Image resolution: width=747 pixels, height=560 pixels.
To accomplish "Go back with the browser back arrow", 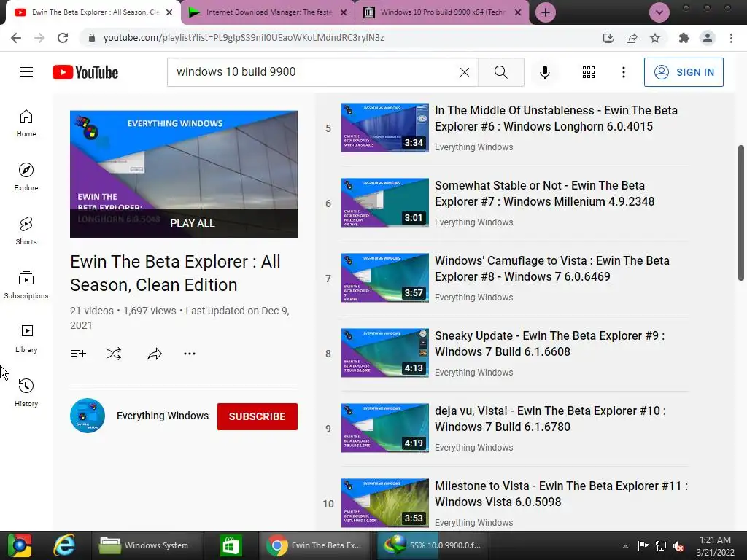I will [x=16, y=38].
